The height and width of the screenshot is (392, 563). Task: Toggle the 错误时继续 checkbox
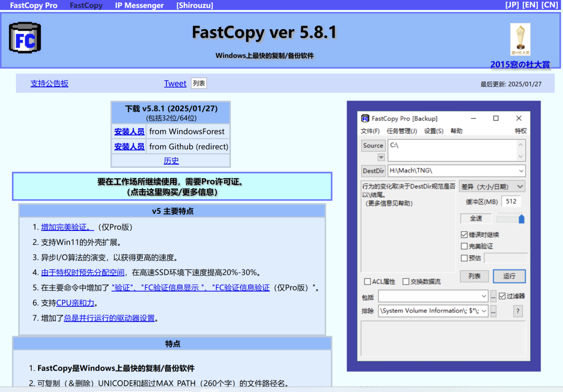point(464,235)
